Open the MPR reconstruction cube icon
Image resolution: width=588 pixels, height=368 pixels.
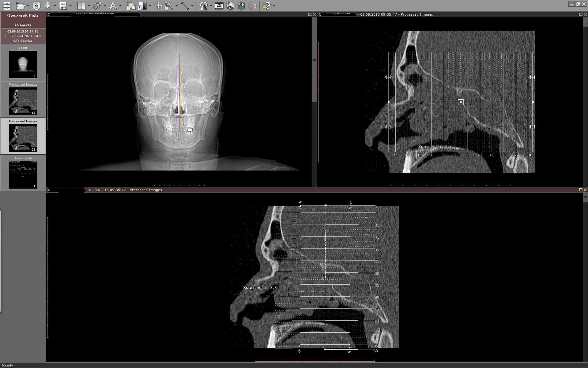tap(230, 6)
